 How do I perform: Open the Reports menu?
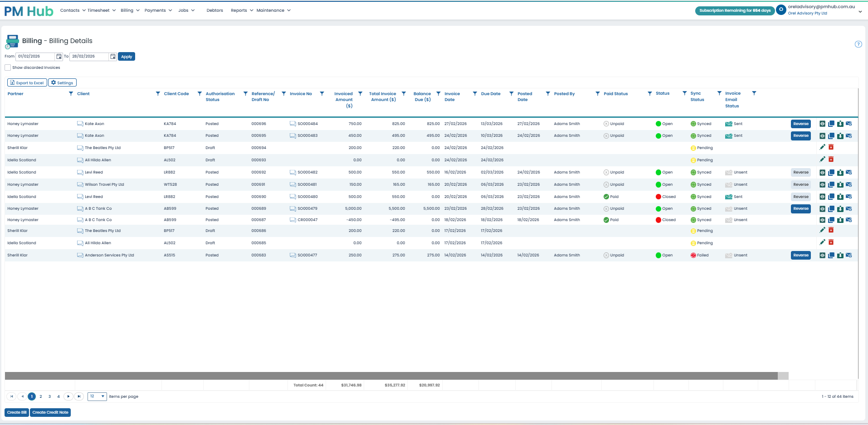[242, 10]
